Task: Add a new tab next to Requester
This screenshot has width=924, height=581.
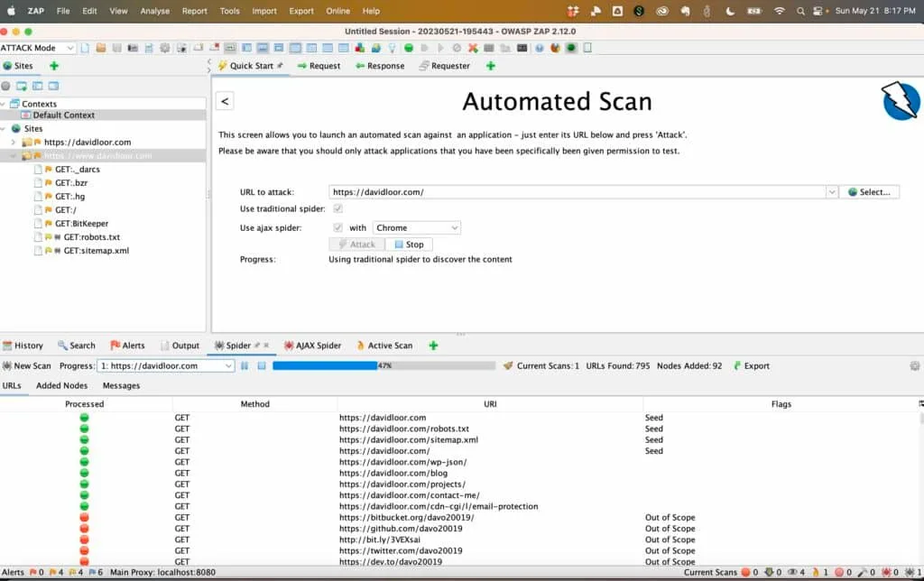Action: (x=490, y=66)
